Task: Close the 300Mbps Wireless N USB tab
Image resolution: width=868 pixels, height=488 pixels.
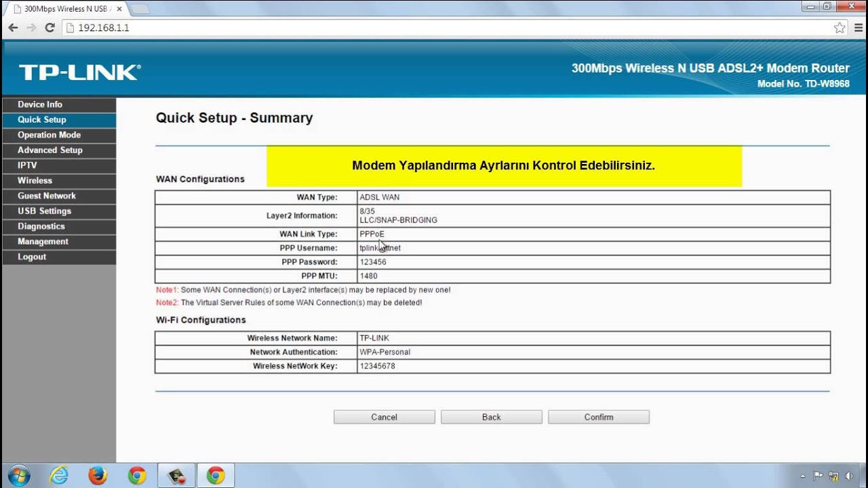Action: (119, 9)
